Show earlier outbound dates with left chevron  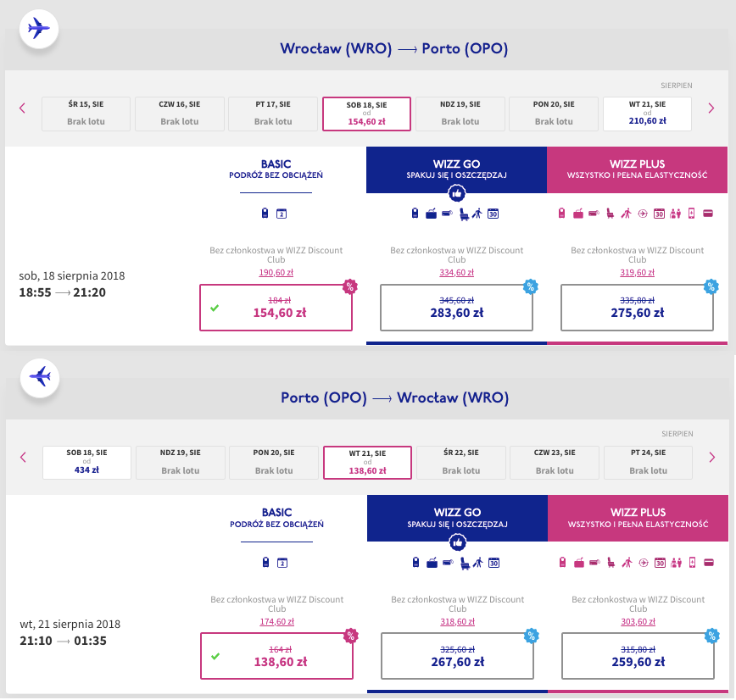(22, 108)
